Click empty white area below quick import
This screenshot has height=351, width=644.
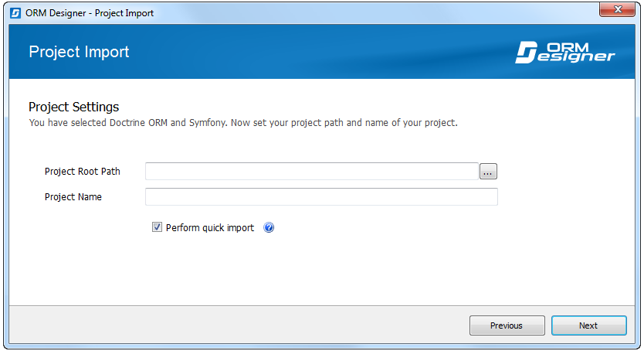click(322, 271)
